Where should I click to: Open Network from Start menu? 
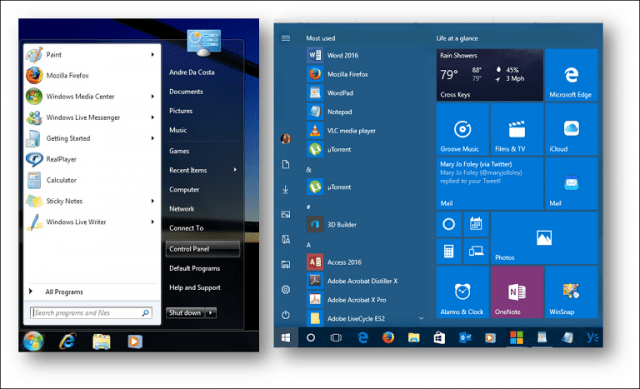(x=182, y=209)
